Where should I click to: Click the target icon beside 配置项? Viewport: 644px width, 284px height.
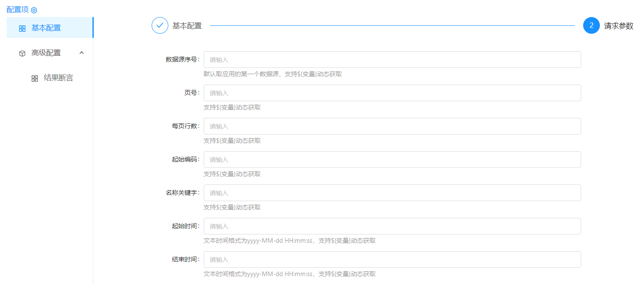pos(34,10)
